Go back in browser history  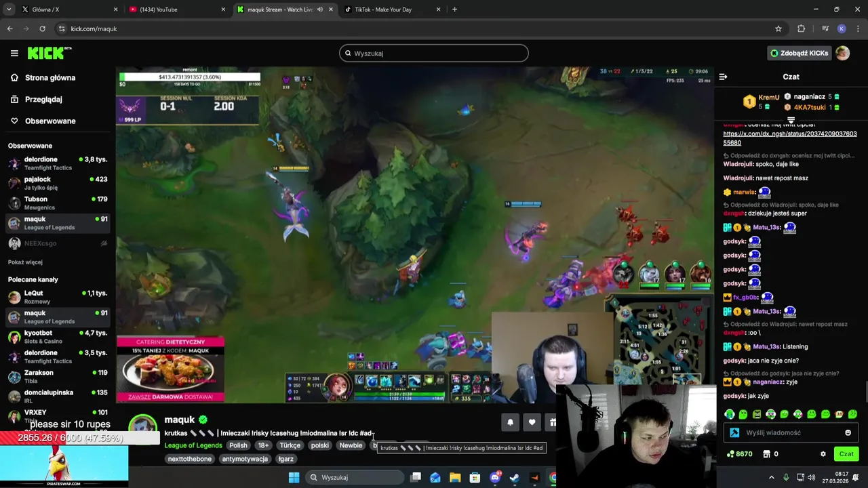(x=9, y=28)
